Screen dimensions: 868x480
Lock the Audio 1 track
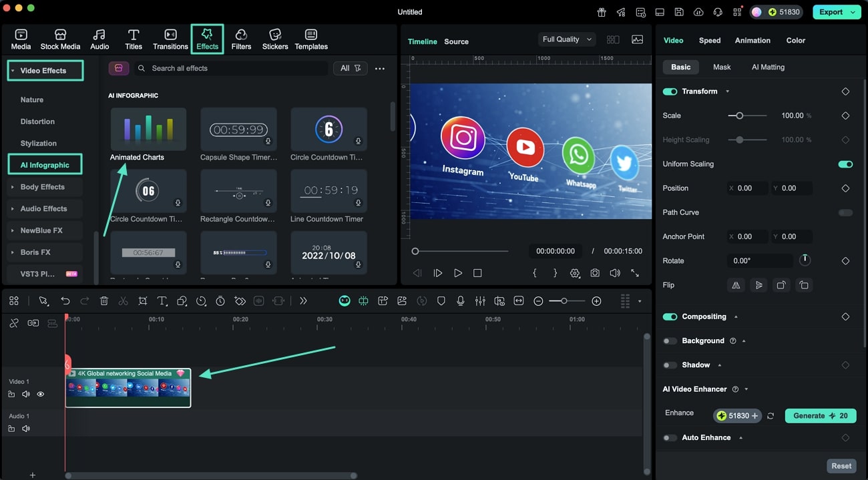click(x=11, y=429)
